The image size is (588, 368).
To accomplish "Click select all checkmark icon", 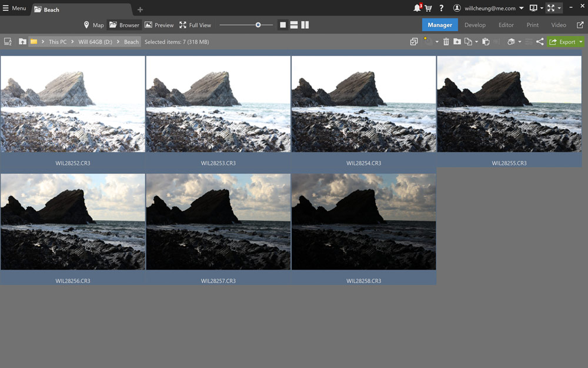I will [413, 42].
